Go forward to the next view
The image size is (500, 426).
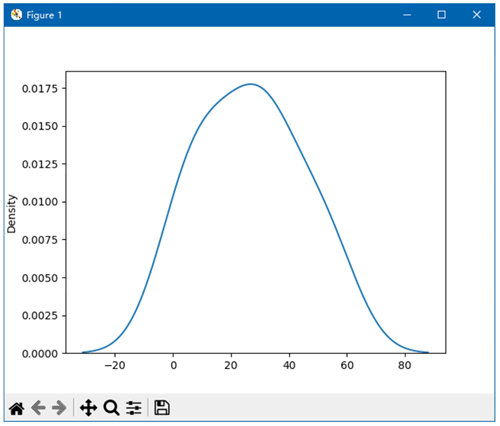coord(59,408)
